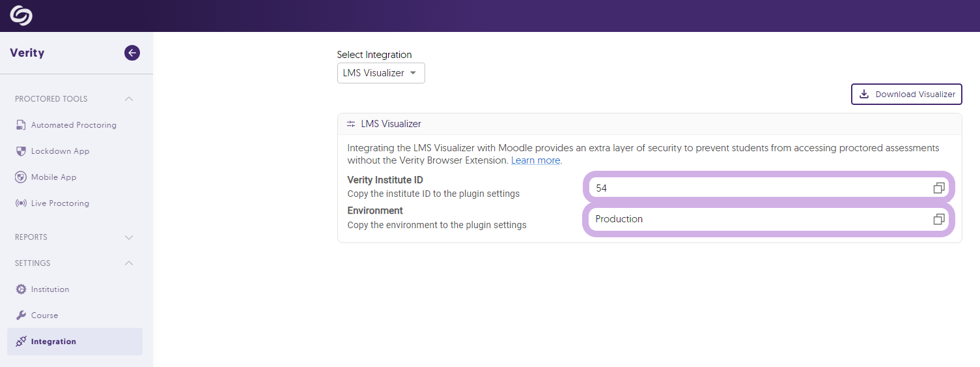Click the Verity logo in the header
This screenshot has height=367, width=980.
[x=21, y=16]
